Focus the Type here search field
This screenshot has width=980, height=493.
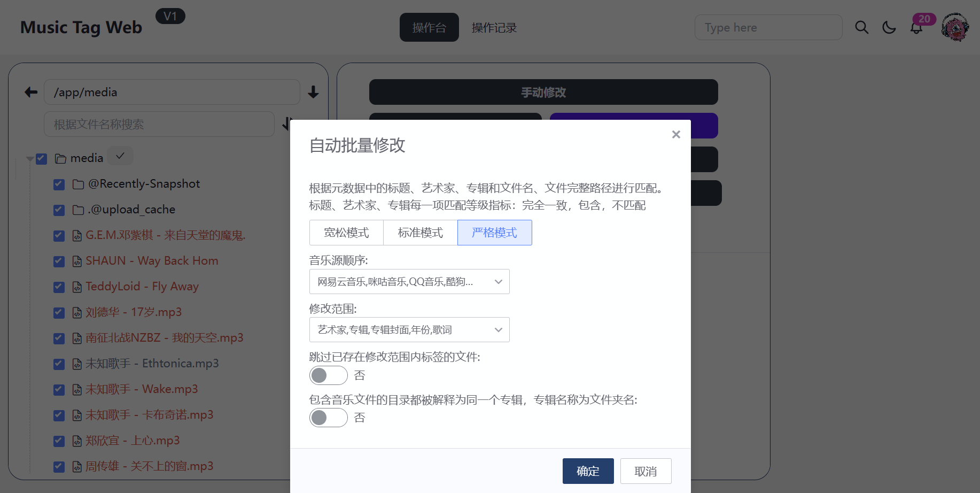point(768,27)
